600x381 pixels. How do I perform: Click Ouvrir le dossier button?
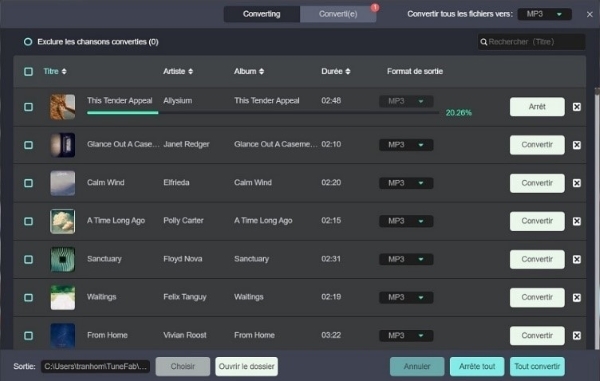[246, 366]
